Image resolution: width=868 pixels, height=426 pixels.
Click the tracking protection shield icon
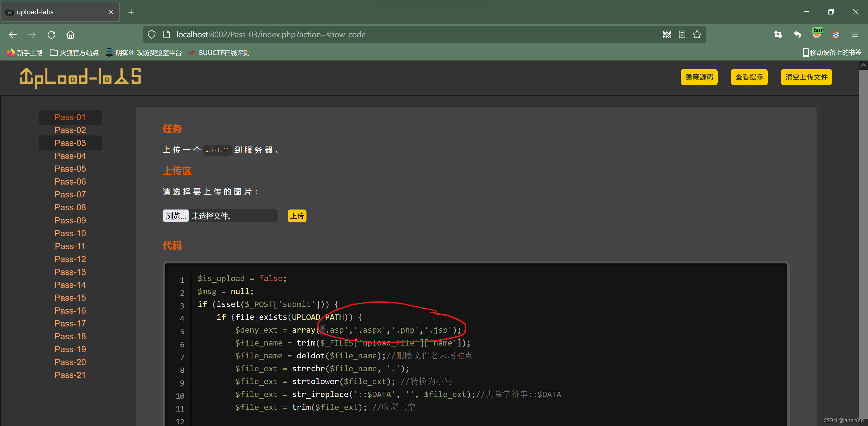152,34
